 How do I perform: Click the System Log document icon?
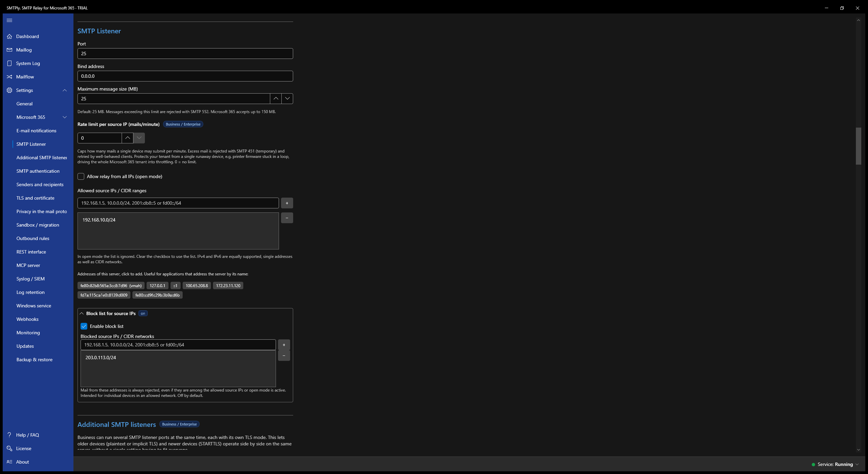[9, 63]
